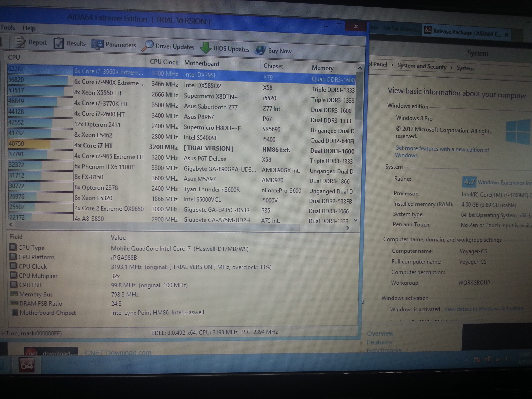Click the CPU Platform field icon
Viewport: 532px width, 399px height.
13,257
